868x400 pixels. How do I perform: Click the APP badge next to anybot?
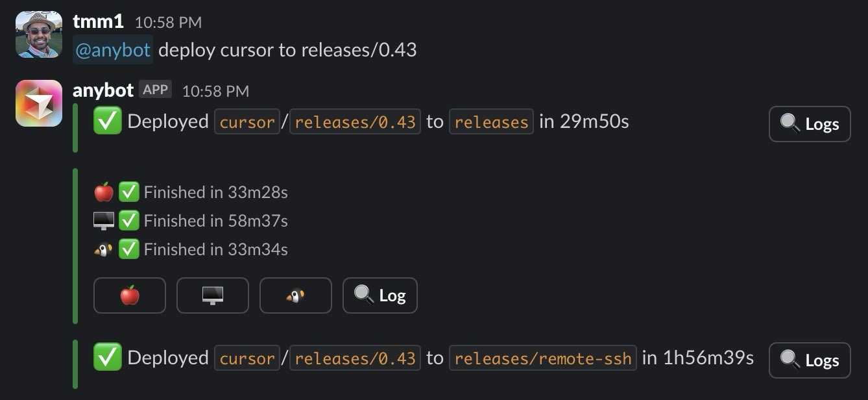156,90
